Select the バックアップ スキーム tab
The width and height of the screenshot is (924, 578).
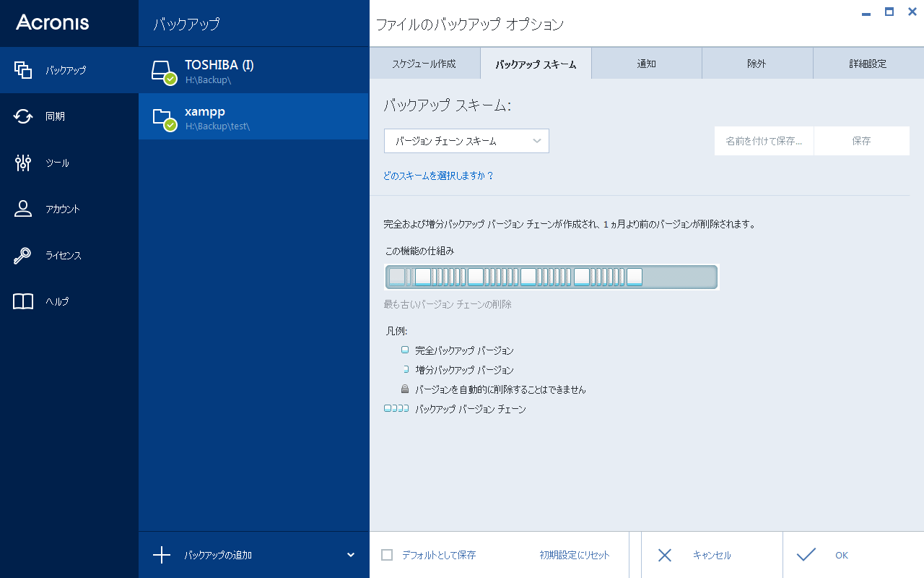(536, 64)
